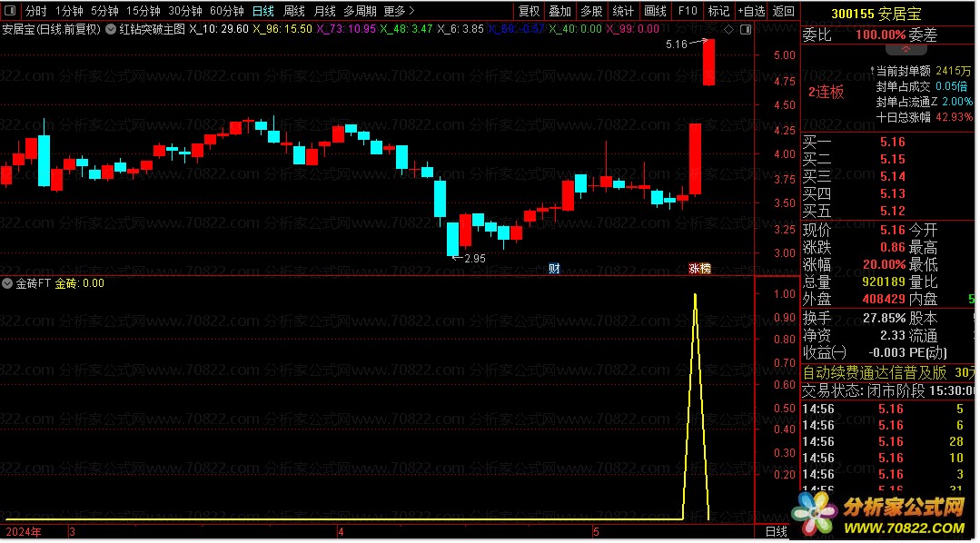Click the month 4 marker on time axis
This screenshot has width=980, height=543.
point(341,532)
